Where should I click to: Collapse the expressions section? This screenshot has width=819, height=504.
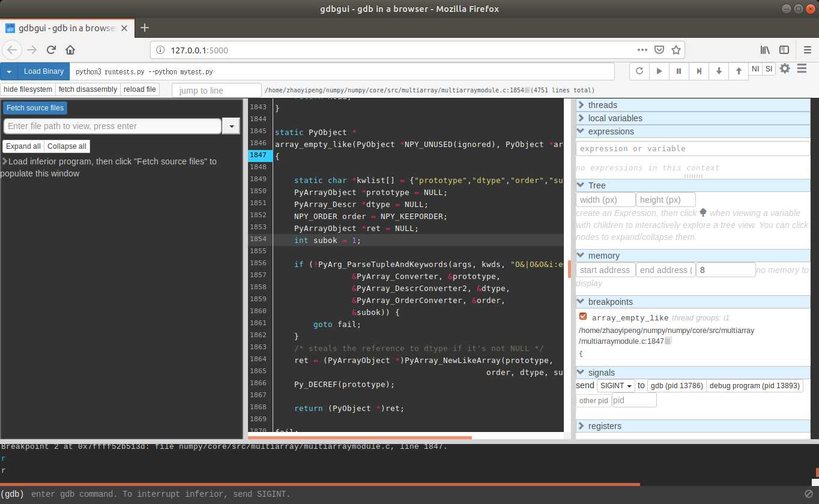coord(693,131)
